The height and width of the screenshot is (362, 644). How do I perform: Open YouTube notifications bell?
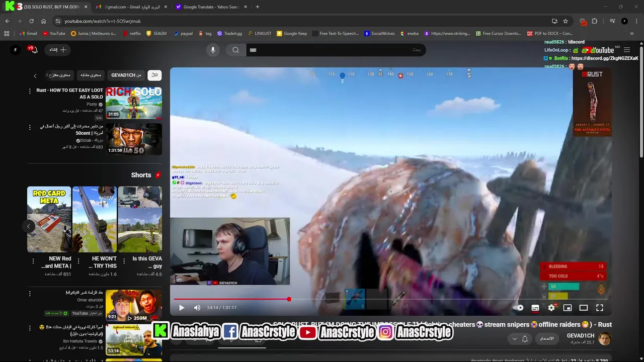(x=34, y=50)
